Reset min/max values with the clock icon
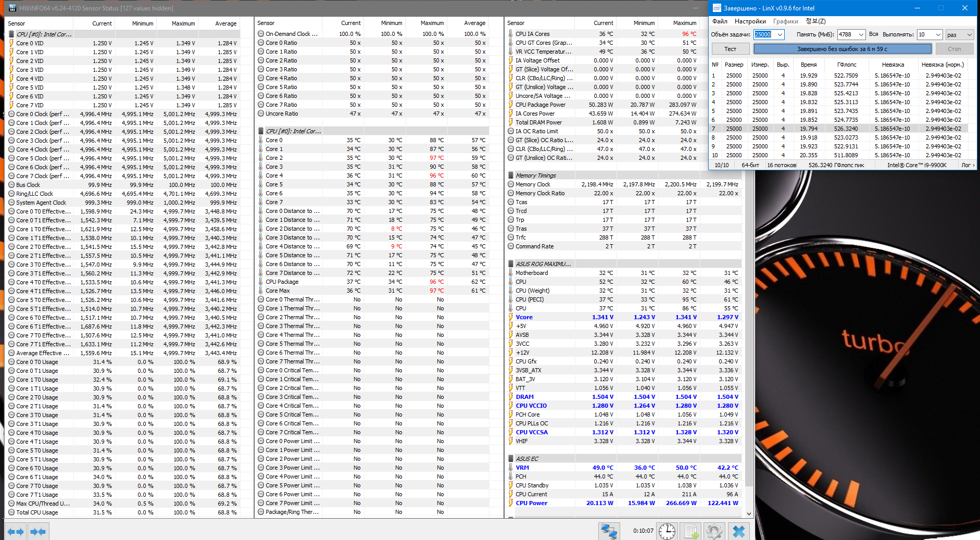This screenshot has height=540, width=980. pyautogui.click(x=667, y=531)
